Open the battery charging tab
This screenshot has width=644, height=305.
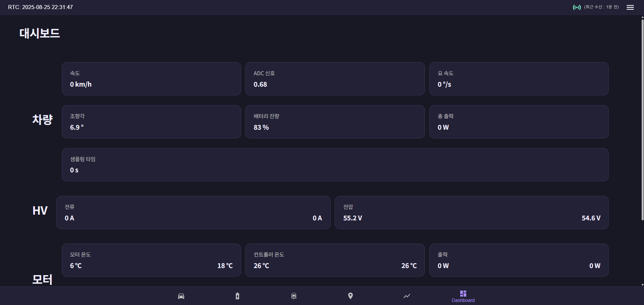pos(237,296)
